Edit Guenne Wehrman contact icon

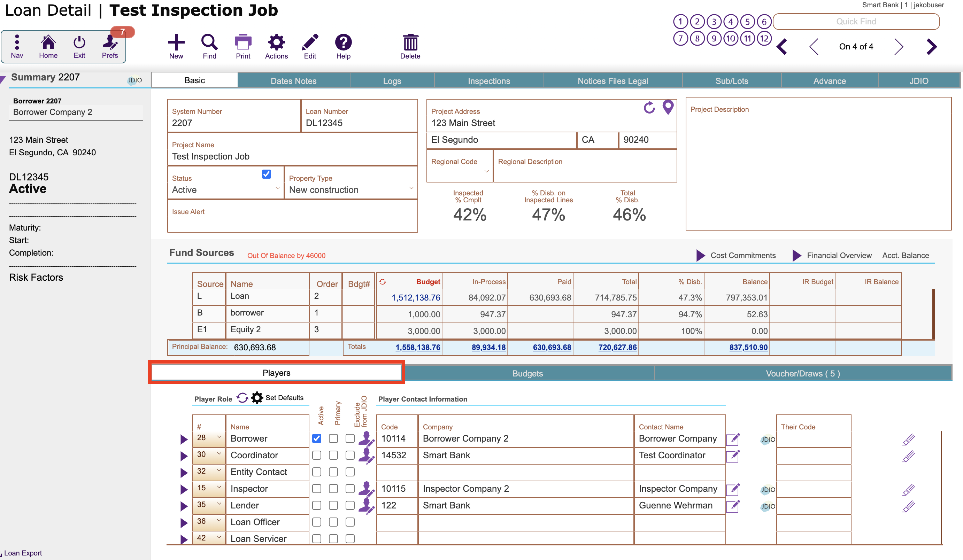pos(733,506)
